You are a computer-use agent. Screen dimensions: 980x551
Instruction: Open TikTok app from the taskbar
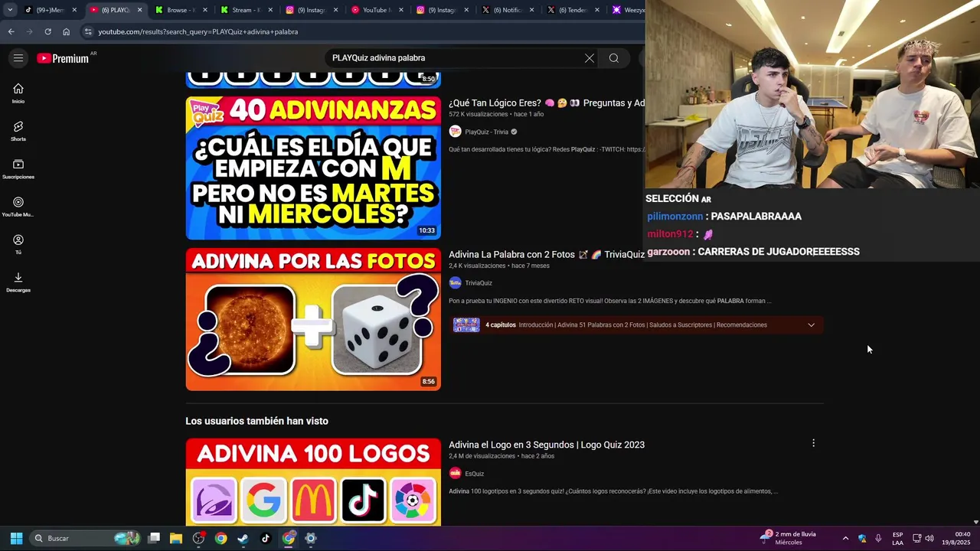[266, 538]
